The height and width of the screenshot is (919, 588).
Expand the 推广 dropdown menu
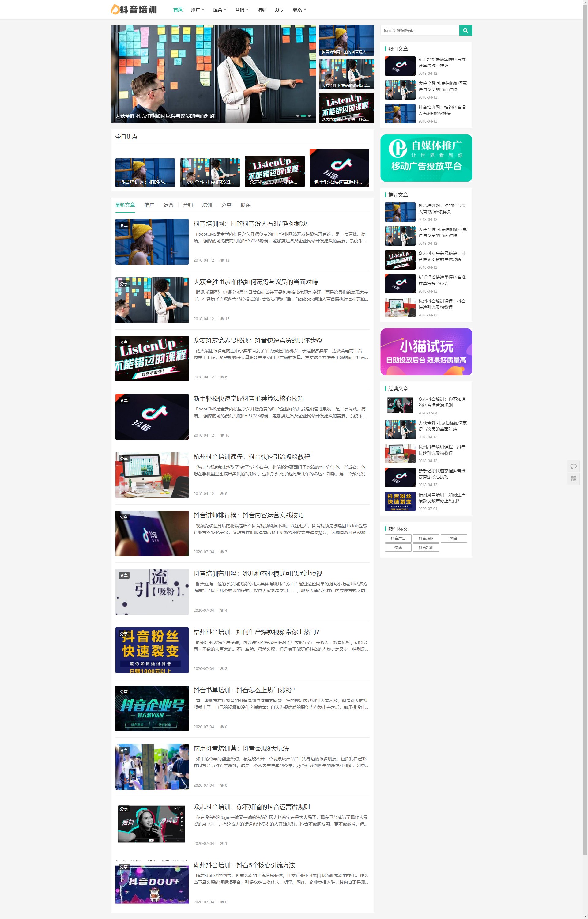coord(198,9)
